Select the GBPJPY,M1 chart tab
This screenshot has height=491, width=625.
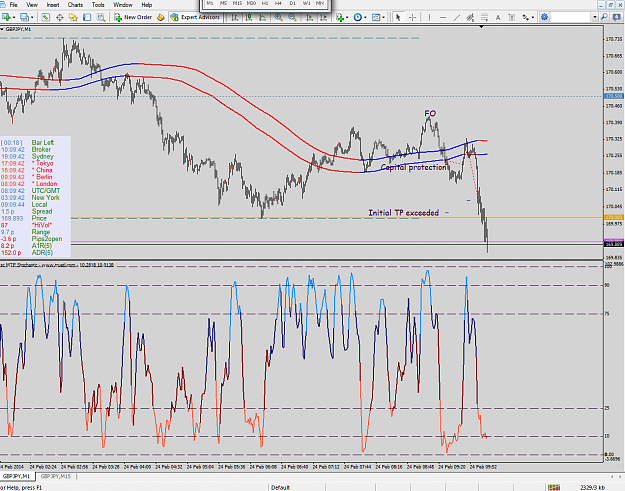(x=17, y=476)
